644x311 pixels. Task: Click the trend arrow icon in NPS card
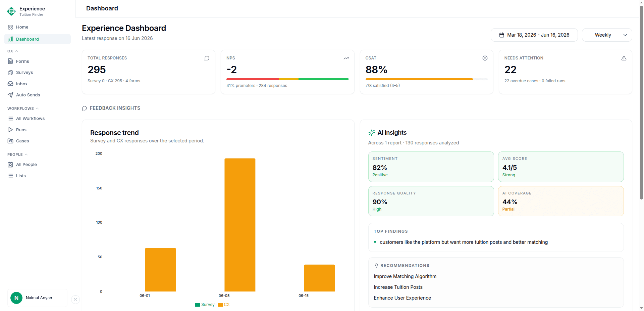346,58
